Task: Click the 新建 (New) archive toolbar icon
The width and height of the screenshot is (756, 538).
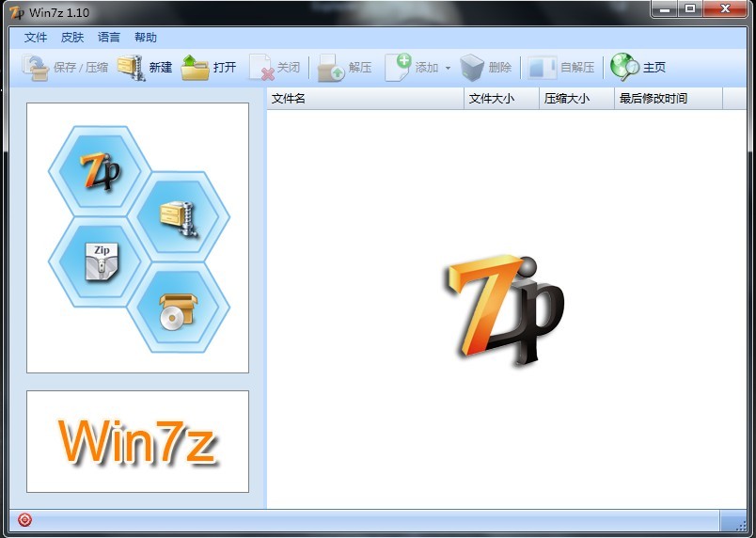Action: [131, 68]
